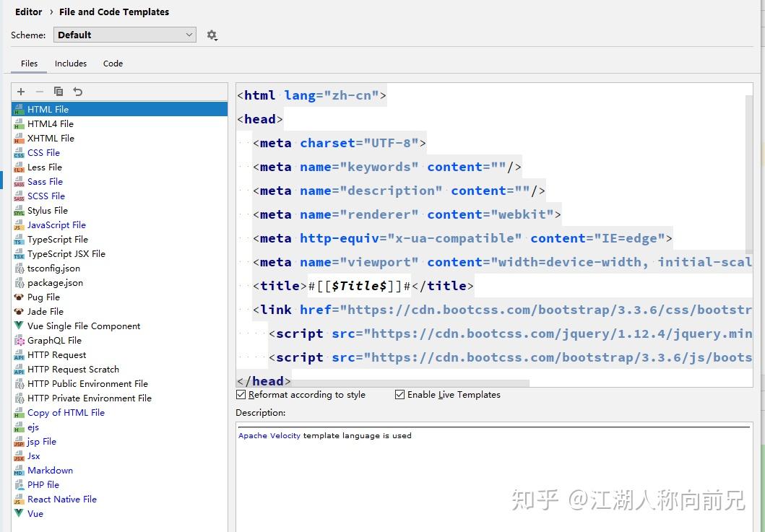Click the horizontal scrollbar under the code editor
The width and height of the screenshot is (765, 532).
point(383,383)
